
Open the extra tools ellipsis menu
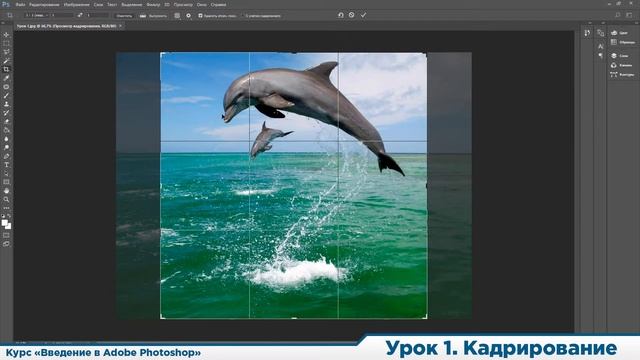(6, 208)
